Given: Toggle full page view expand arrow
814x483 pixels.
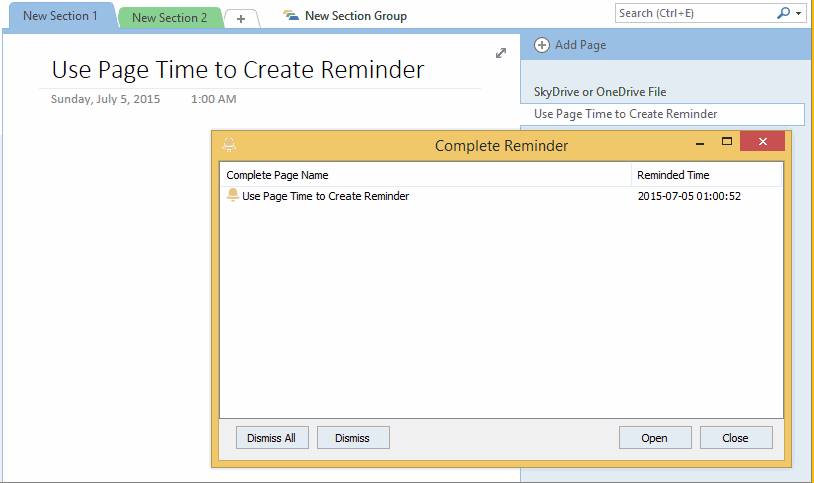Looking at the screenshot, I should pos(501,53).
